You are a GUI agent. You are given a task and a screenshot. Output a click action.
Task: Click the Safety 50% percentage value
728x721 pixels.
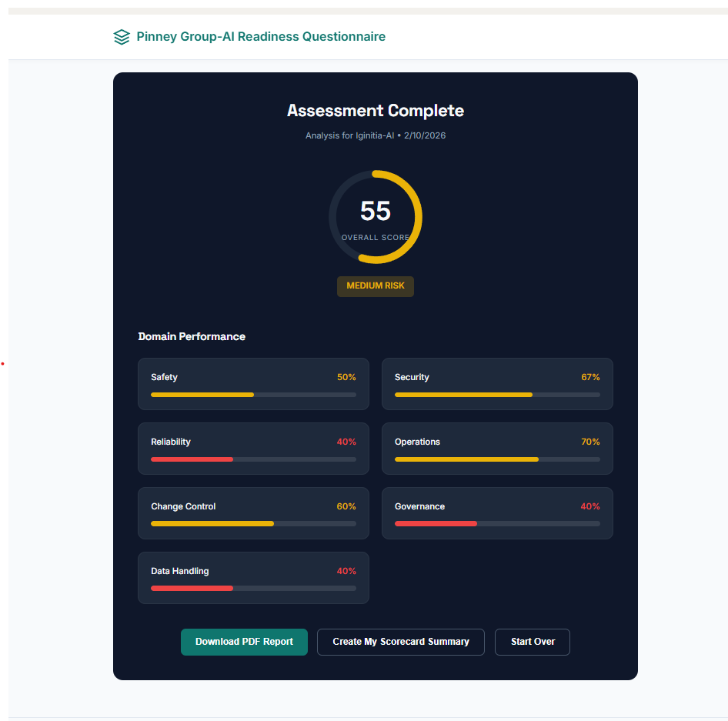point(346,377)
